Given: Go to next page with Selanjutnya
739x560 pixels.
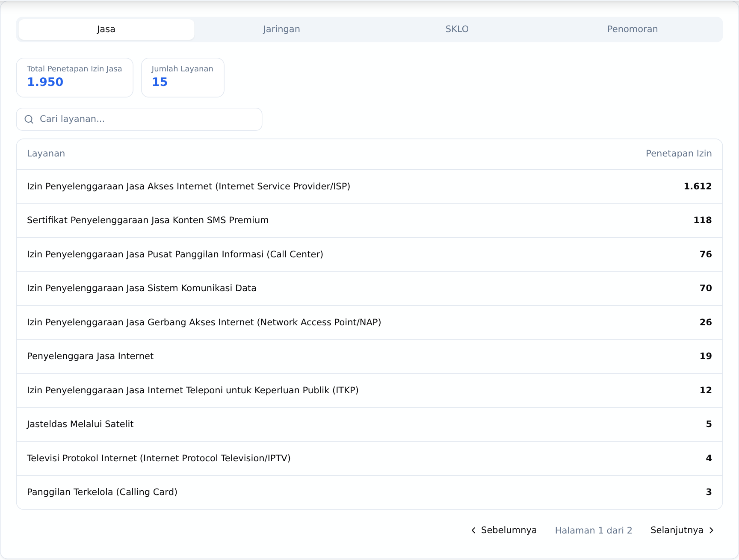Looking at the screenshot, I should pyautogui.click(x=683, y=530).
